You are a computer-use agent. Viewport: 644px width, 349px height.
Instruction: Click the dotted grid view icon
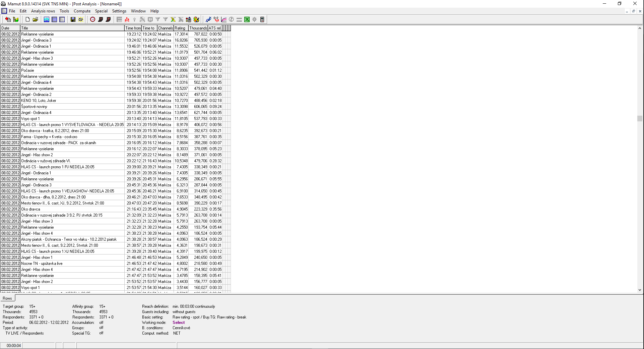coord(62,19)
